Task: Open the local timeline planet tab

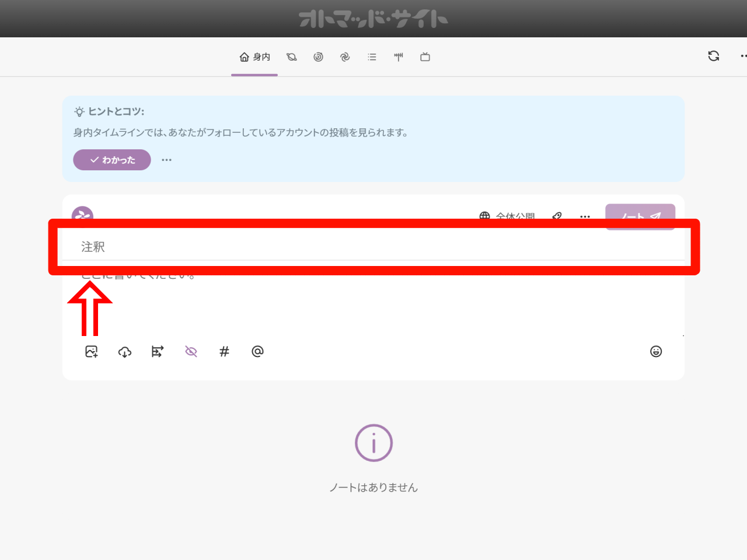Action: (x=292, y=57)
